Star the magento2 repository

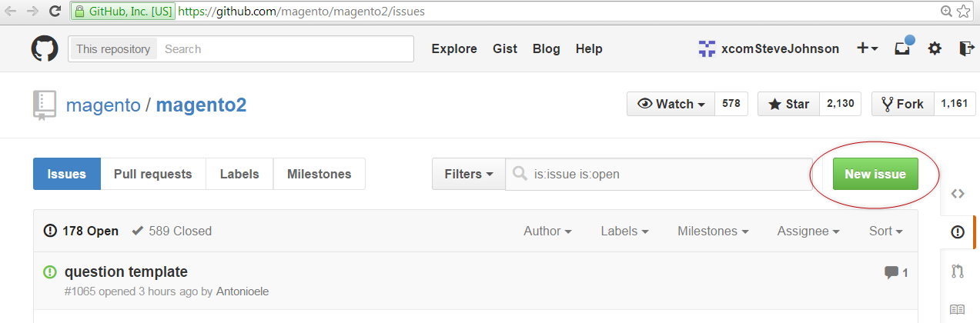tap(788, 104)
